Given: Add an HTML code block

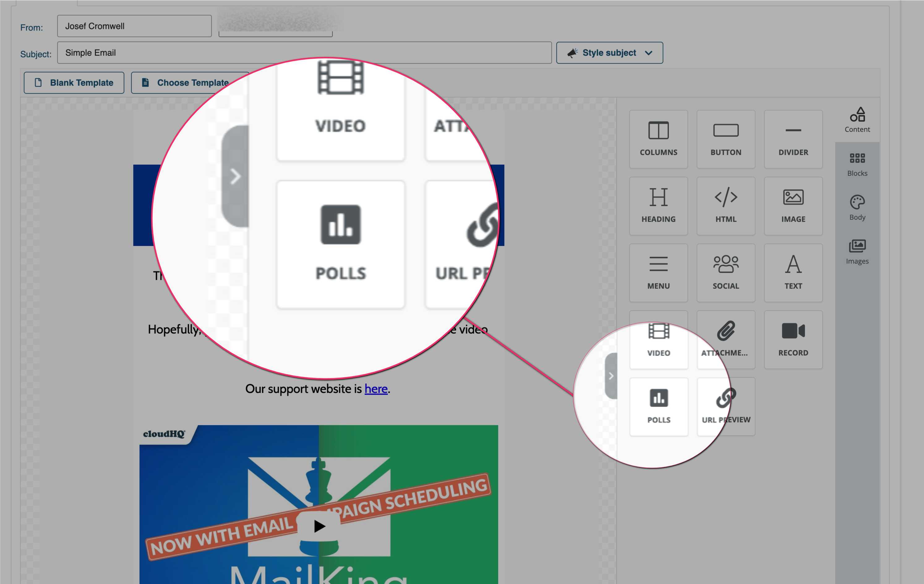Looking at the screenshot, I should 725,206.
